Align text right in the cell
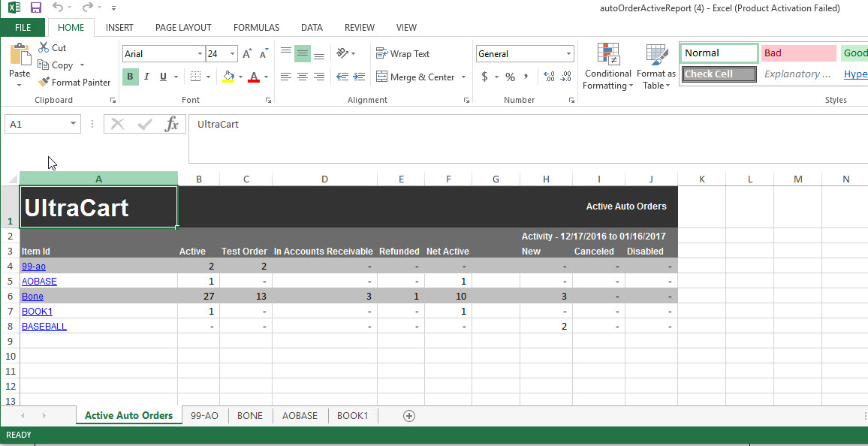The width and height of the screenshot is (868, 446). pos(319,77)
